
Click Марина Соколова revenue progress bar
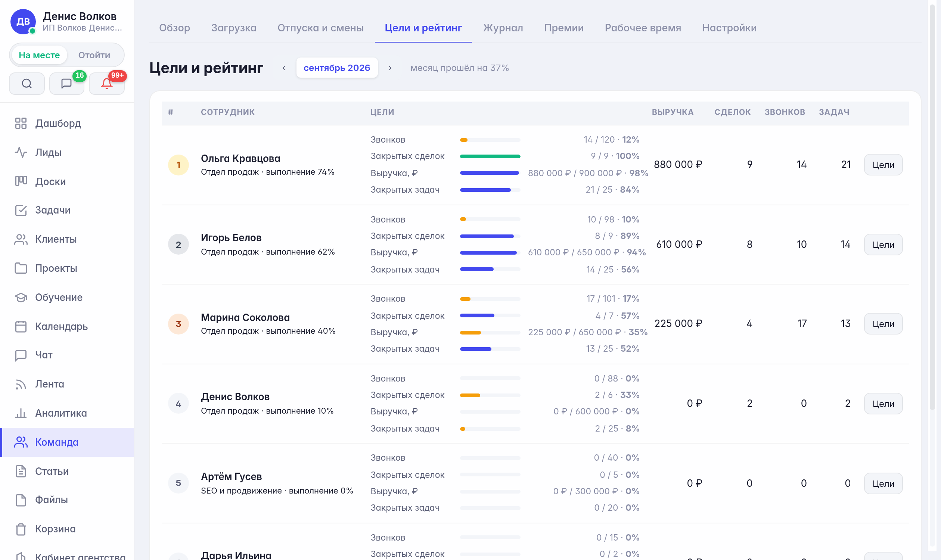490,332
